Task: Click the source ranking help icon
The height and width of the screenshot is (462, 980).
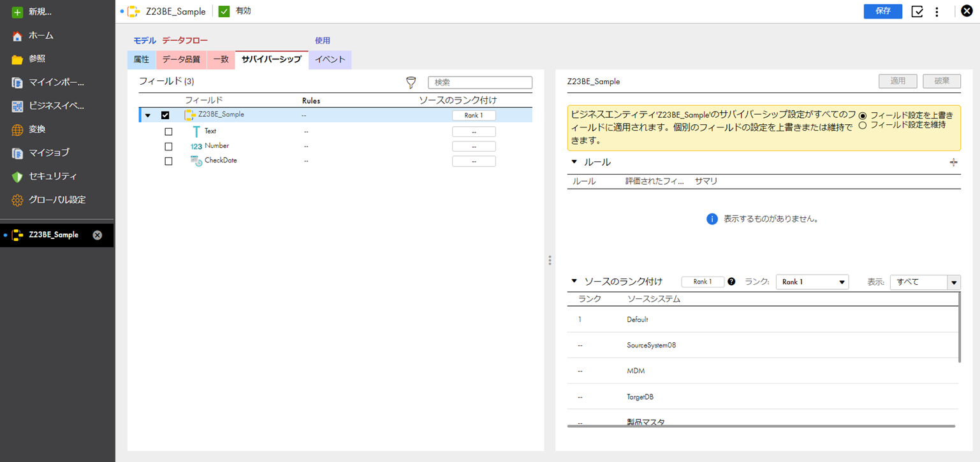Action: click(x=731, y=282)
